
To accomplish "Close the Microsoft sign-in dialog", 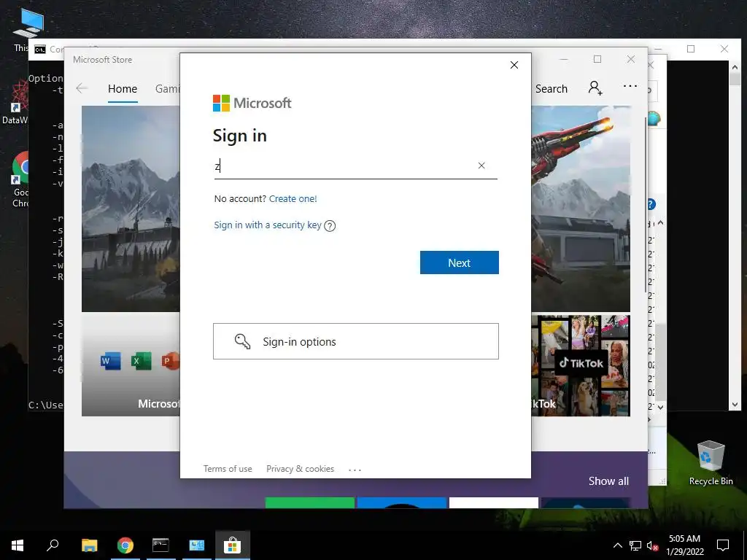I will pos(514,65).
